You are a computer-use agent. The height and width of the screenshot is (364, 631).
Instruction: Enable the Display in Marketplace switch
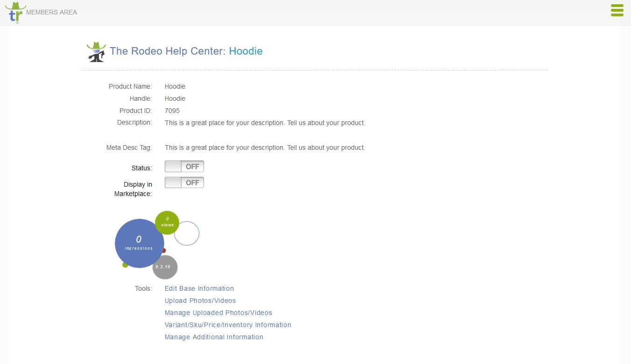[184, 183]
